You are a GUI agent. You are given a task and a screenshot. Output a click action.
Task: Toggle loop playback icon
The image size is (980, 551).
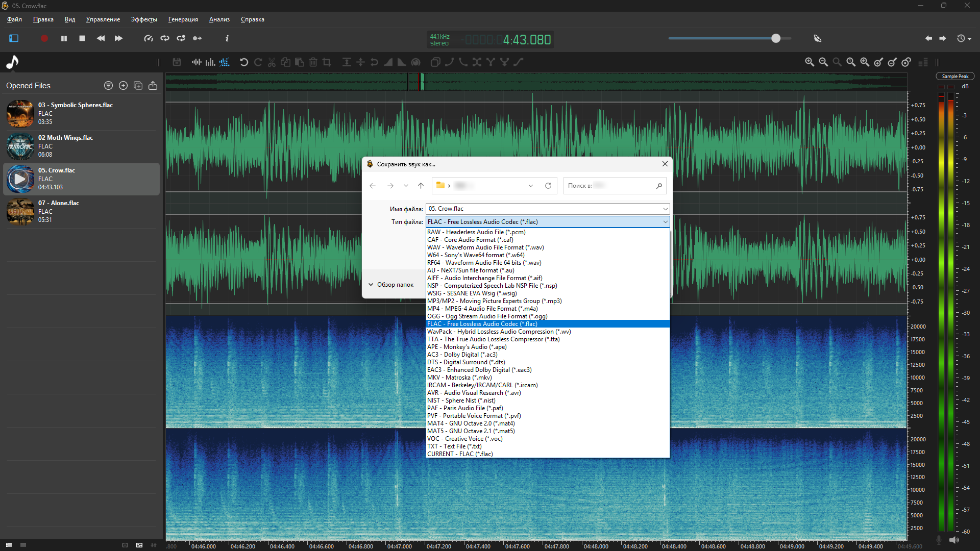pyautogui.click(x=165, y=38)
